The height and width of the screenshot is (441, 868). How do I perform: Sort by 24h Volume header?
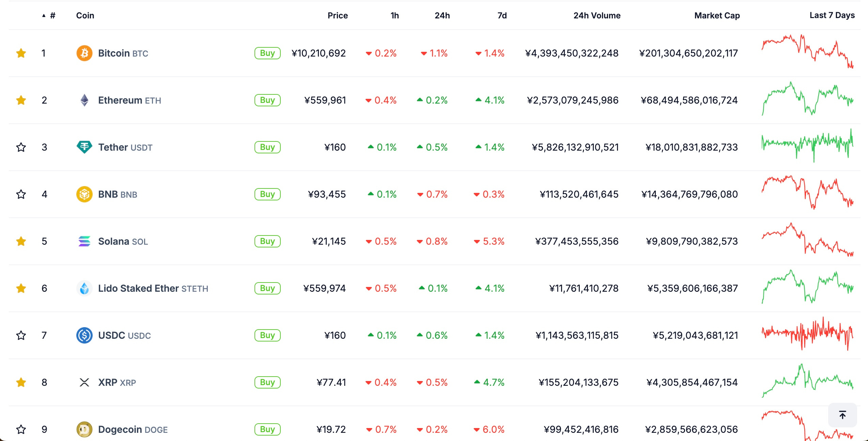[x=597, y=15]
